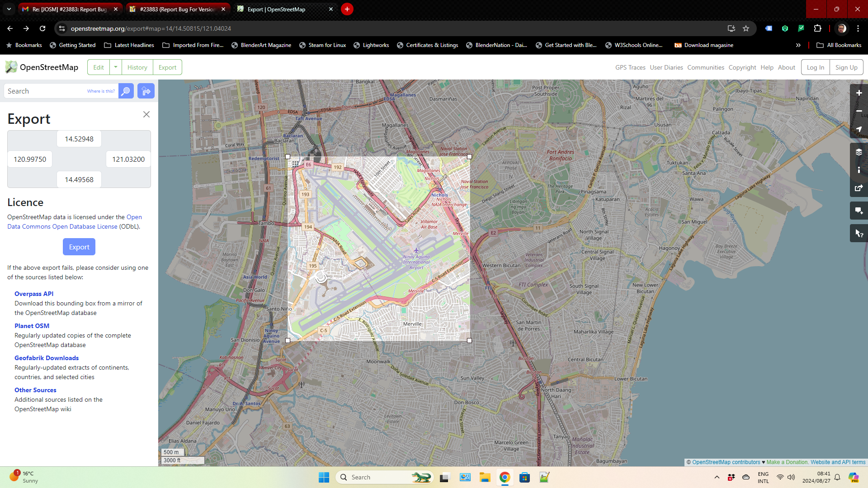Expand the Edit dropdown arrow
The width and height of the screenshot is (868, 488).
point(116,67)
